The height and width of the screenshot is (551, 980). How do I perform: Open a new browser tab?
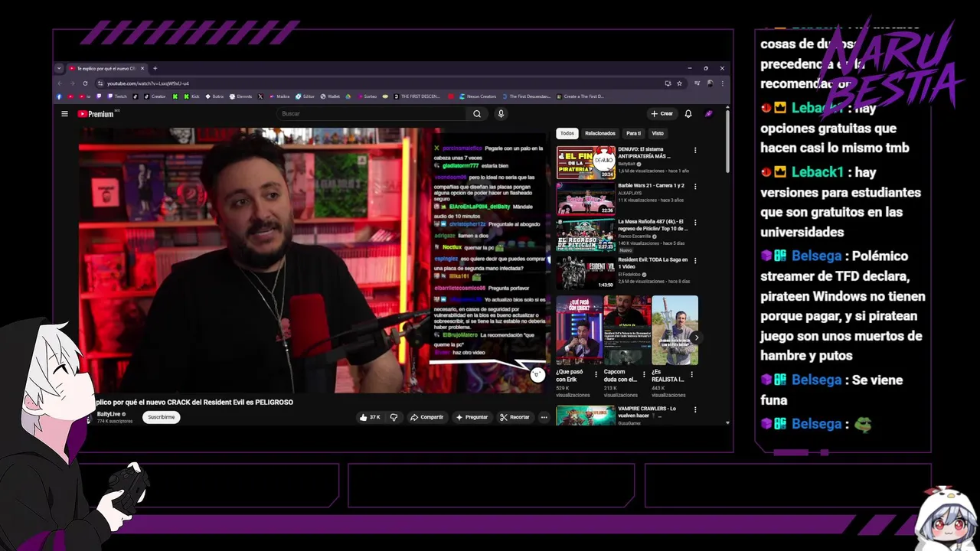pyautogui.click(x=155, y=68)
